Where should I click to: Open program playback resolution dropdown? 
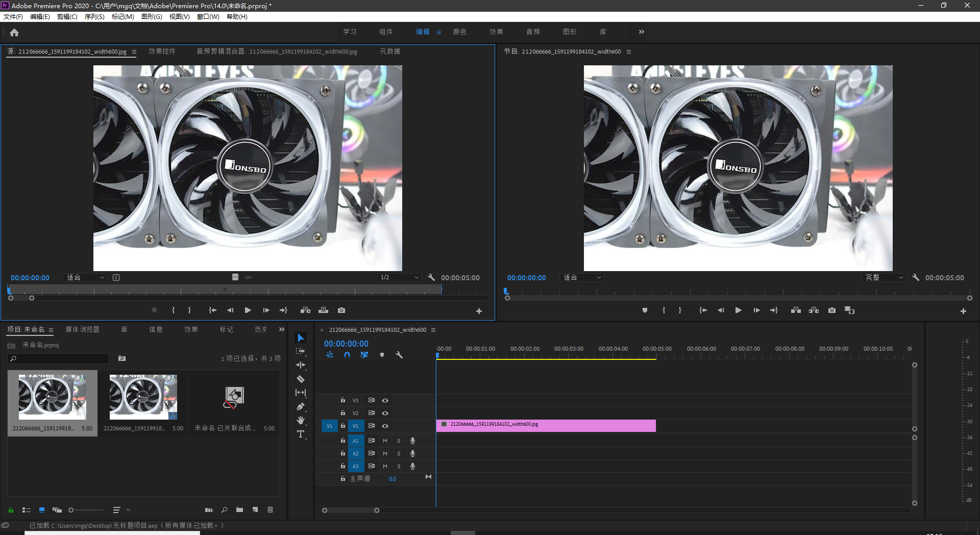[884, 277]
